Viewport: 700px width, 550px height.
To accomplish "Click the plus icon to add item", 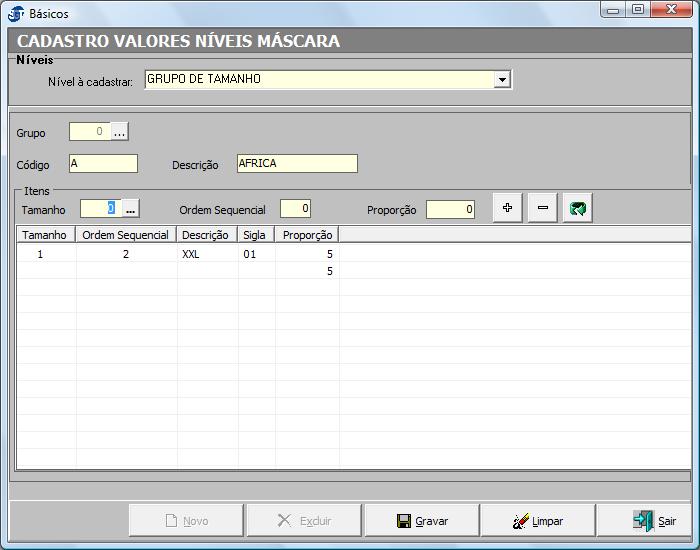I will pos(507,208).
